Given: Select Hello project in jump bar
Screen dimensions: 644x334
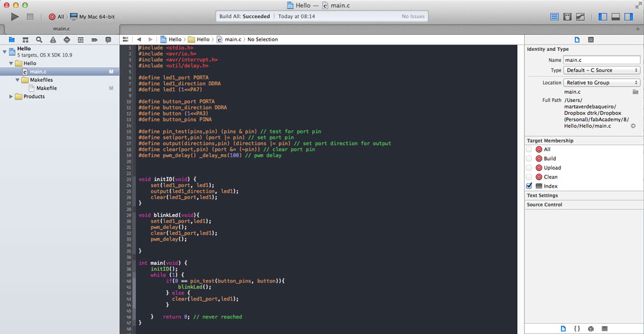Looking at the screenshot, I should pyautogui.click(x=171, y=39).
